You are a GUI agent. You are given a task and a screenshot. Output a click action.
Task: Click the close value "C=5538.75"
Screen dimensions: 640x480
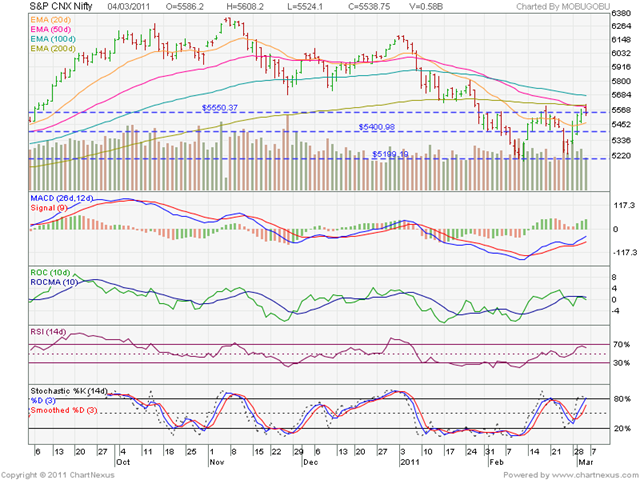pyautogui.click(x=369, y=7)
